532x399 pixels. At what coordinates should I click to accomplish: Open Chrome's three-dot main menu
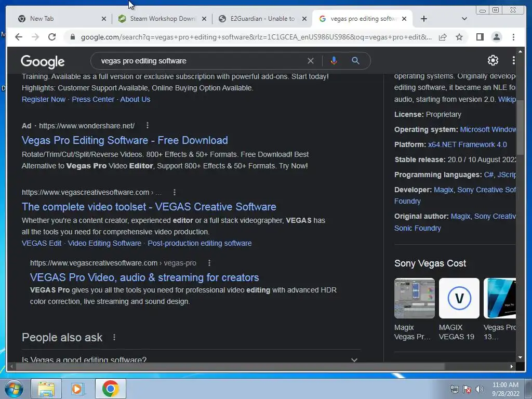513,37
